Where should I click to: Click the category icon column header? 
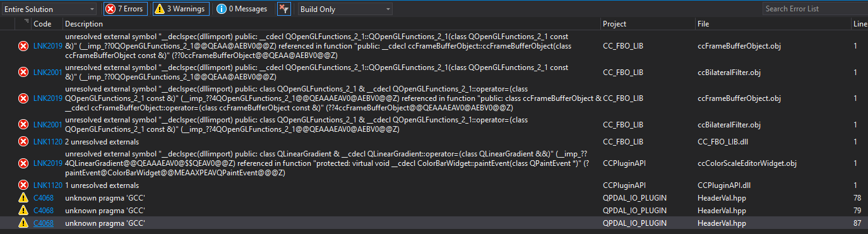(x=25, y=23)
